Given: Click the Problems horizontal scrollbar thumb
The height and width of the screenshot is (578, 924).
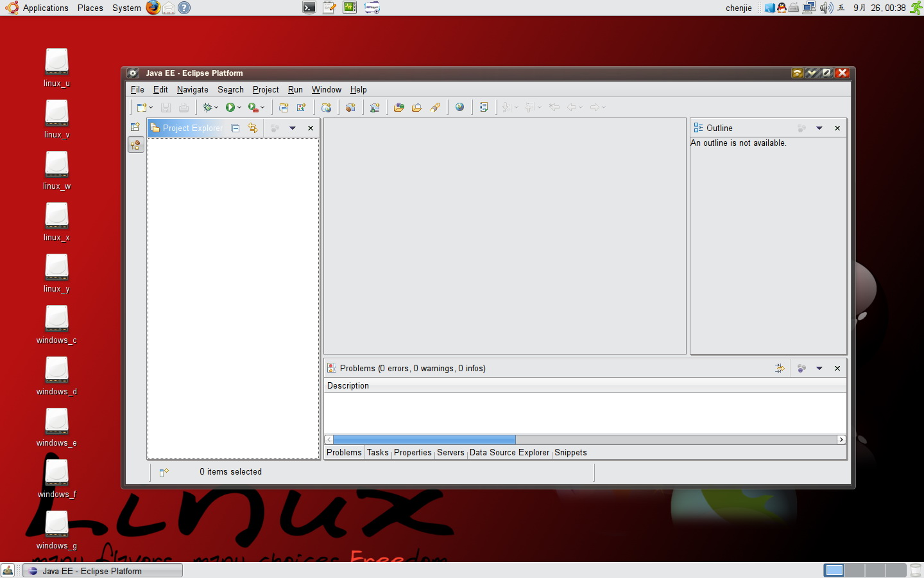Looking at the screenshot, I should coord(424,439).
